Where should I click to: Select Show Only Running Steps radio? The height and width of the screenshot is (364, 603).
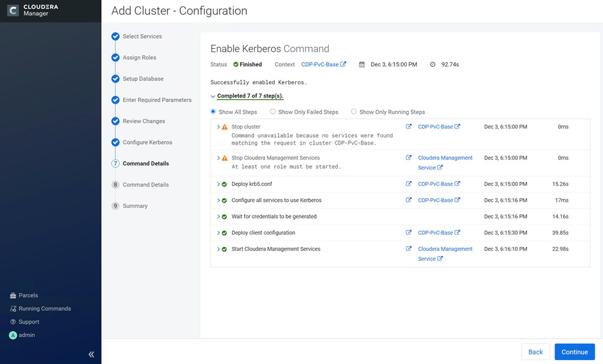click(354, 111)
